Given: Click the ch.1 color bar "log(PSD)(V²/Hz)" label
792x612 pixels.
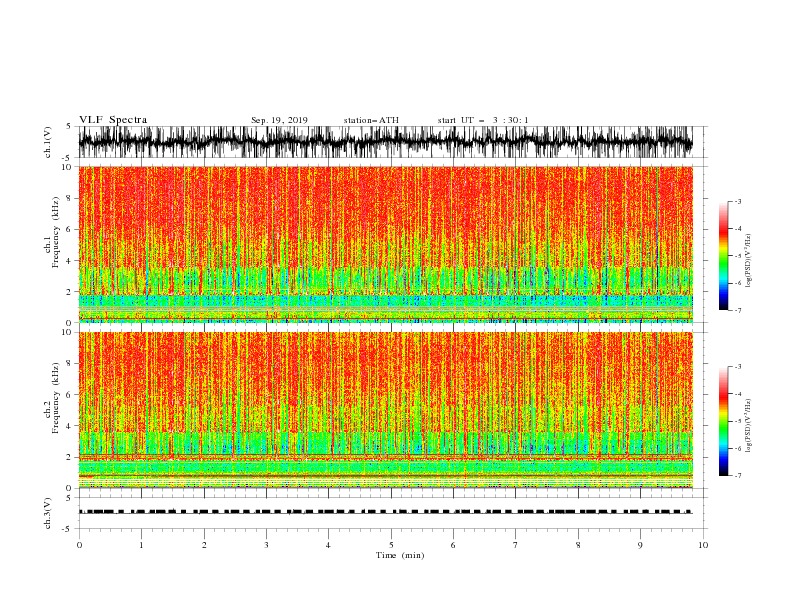Looking at the screenshot, I should [749, 261].
